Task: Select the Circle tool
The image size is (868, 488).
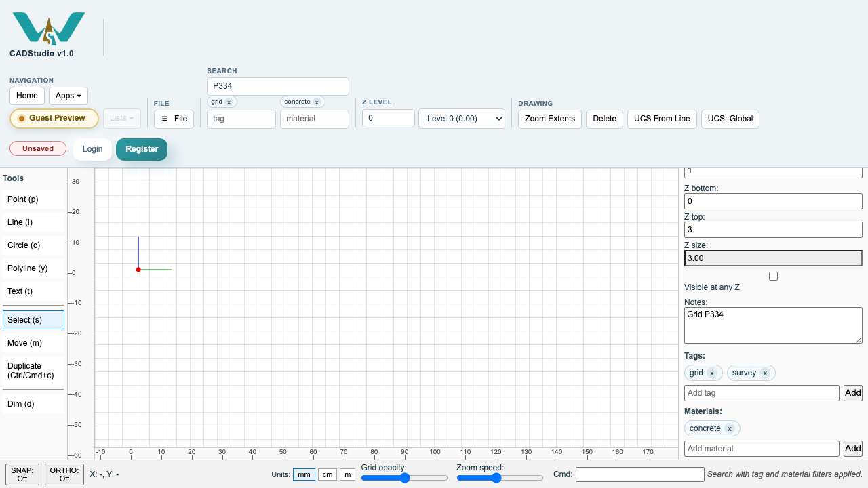Action: pyautogui.click(x=33, y=245)
